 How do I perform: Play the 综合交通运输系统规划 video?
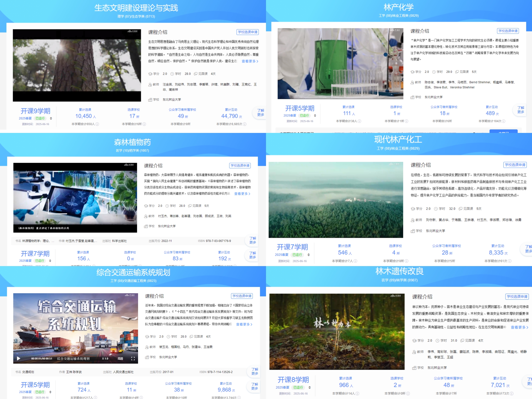tap(18, 359)
